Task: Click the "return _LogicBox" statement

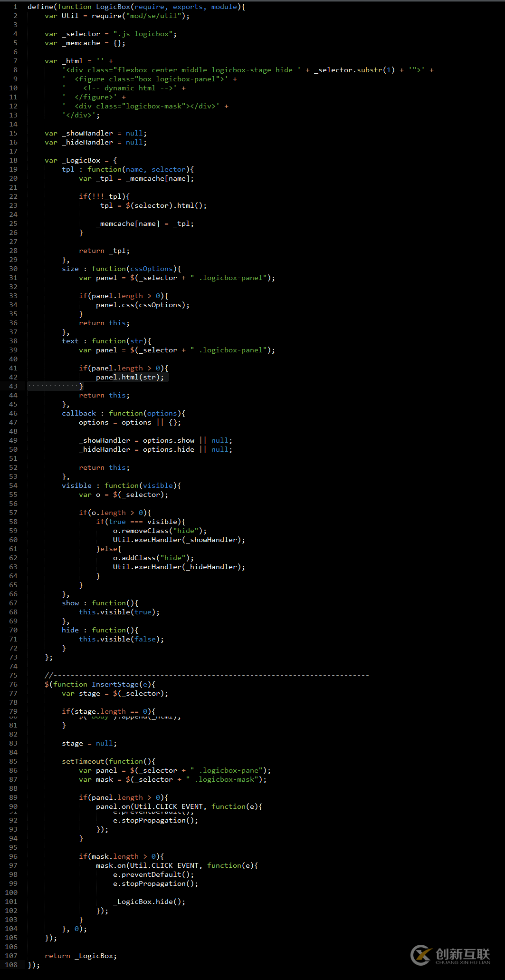Action: 81,956
